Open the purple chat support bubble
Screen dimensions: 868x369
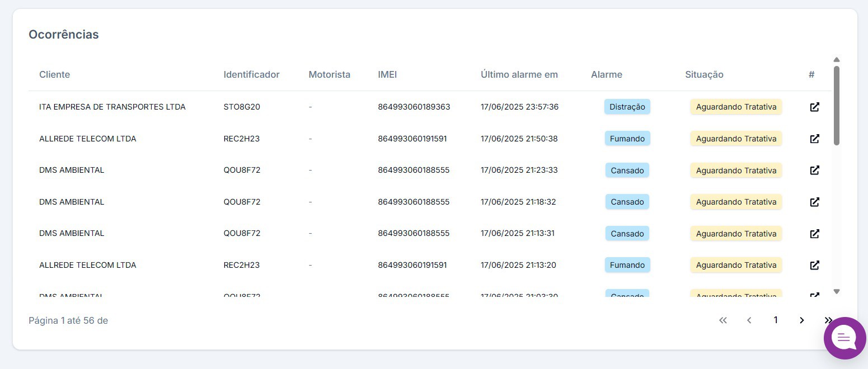(844, 338)
